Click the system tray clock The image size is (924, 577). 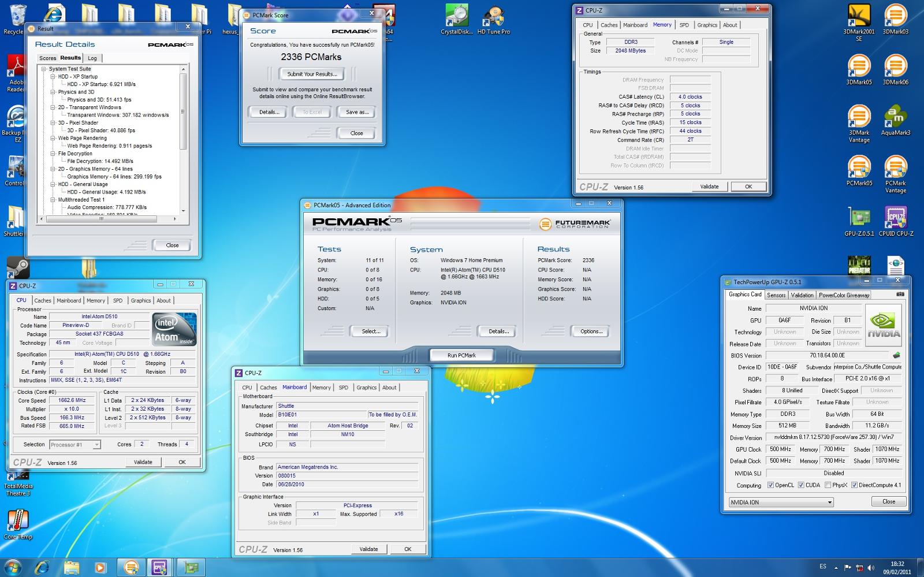[x=897, y=568]
